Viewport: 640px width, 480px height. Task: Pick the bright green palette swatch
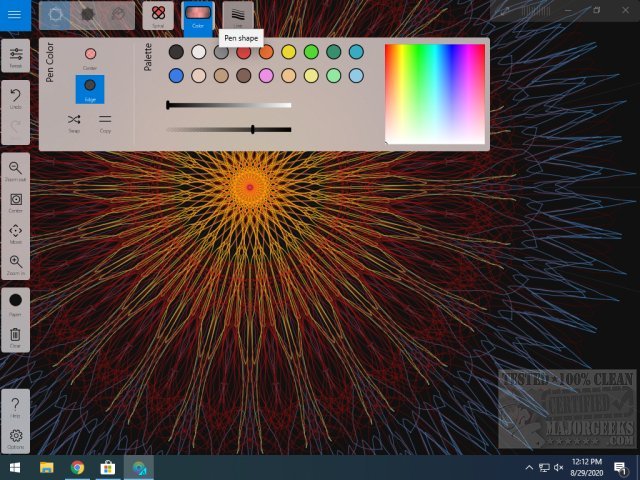311,52
